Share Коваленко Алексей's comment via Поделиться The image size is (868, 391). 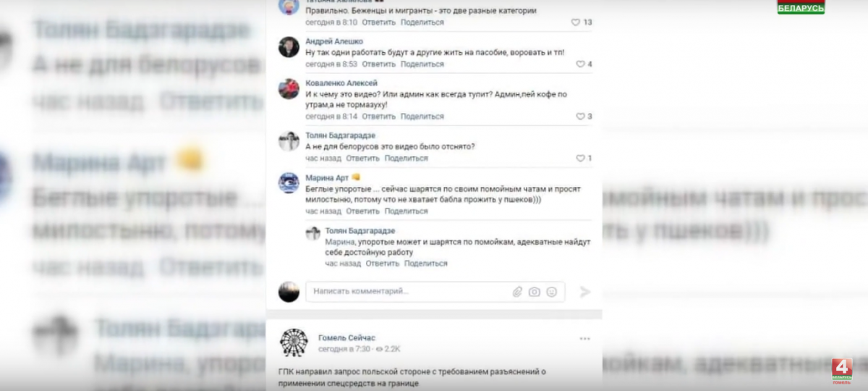click(x=422, y=117)
